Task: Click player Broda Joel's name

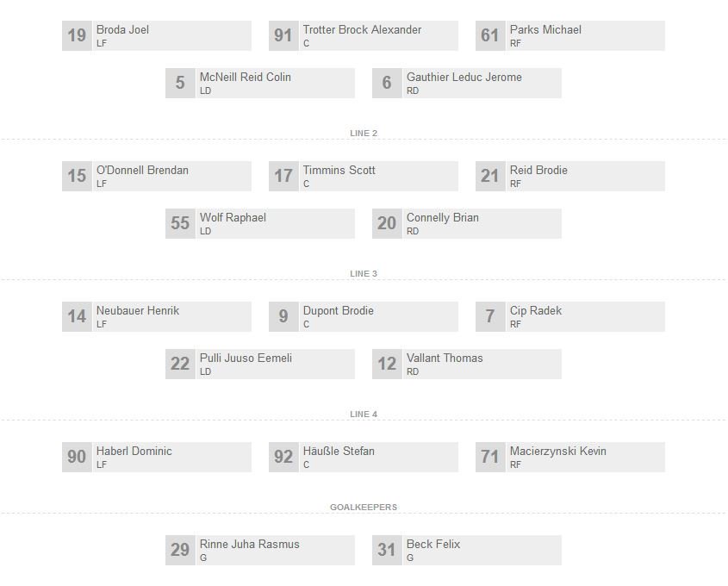Action: (x=122, y=30)
